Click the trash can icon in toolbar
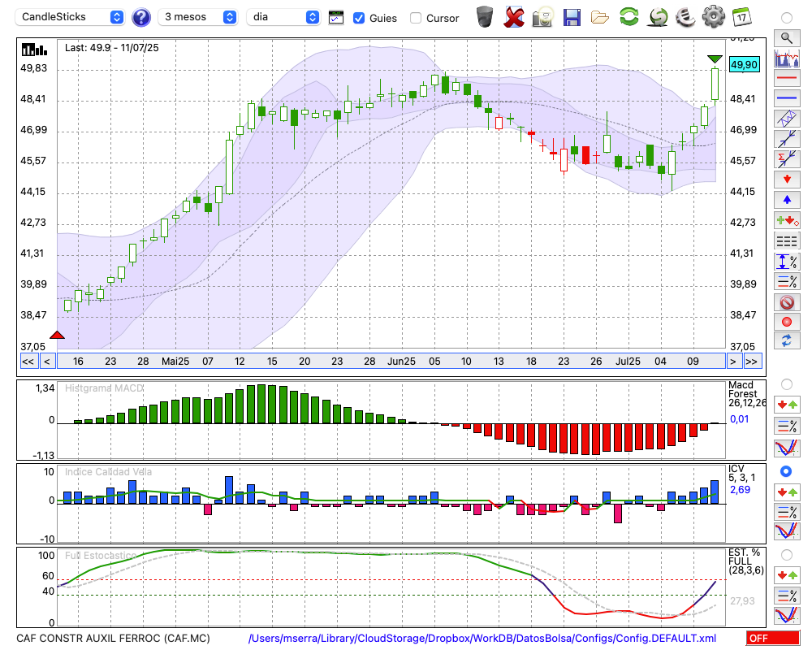The height and width of the screenshot is (650, 812). tap(485, 16)
